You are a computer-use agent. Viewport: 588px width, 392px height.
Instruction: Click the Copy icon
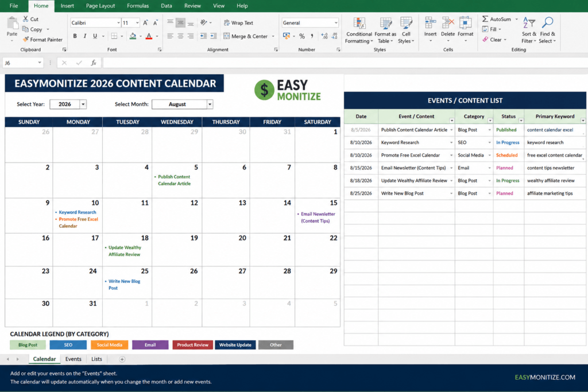25,29
